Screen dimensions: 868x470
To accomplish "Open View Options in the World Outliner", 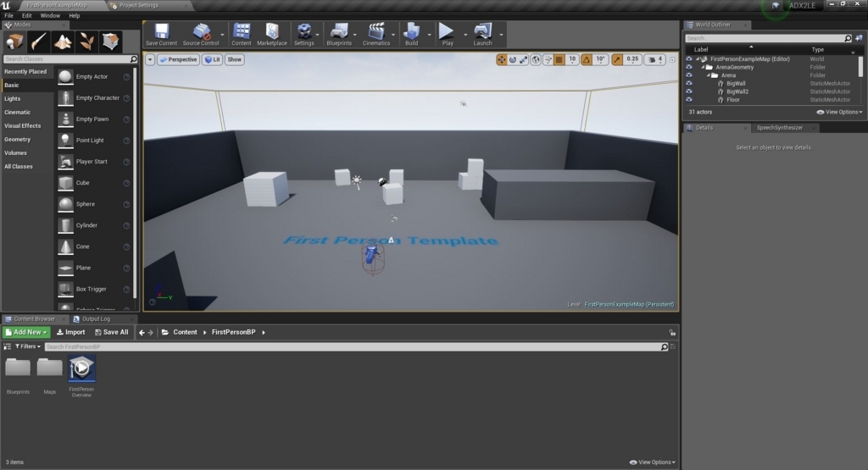I will pos(840,113).
